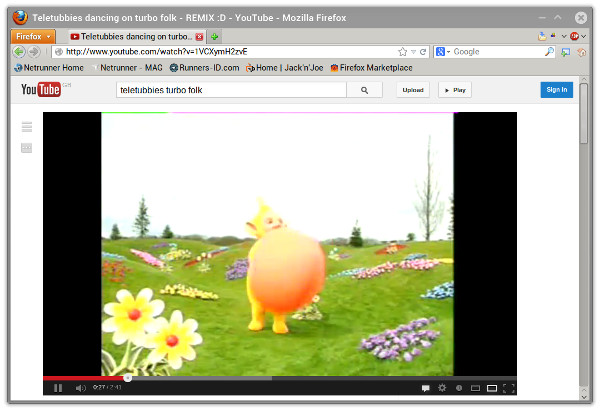This screenshot has width=600, height=411.
Task: Open the YouTube guide hamburger menu
Action: coord(27,127)
